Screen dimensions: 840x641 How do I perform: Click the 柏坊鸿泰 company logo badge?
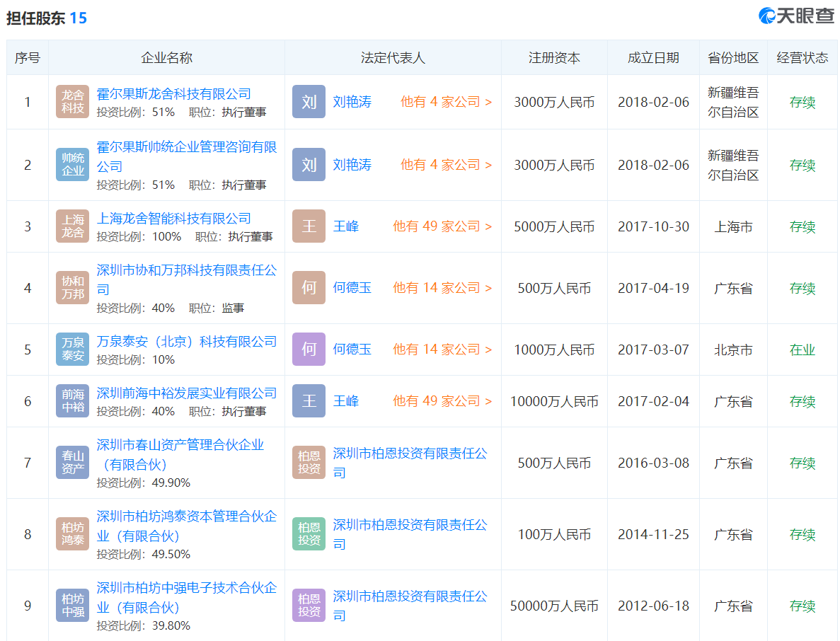coord(72,534)
